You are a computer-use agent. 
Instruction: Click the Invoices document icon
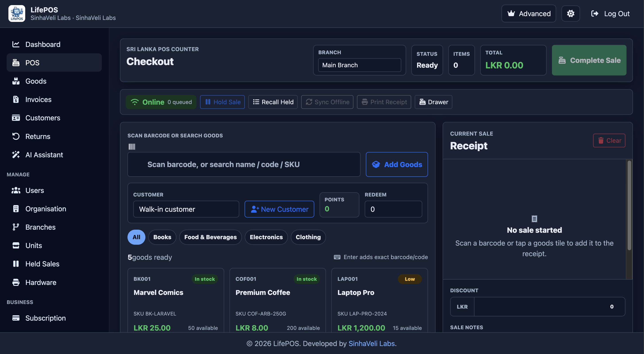click(x=16, y=99)
